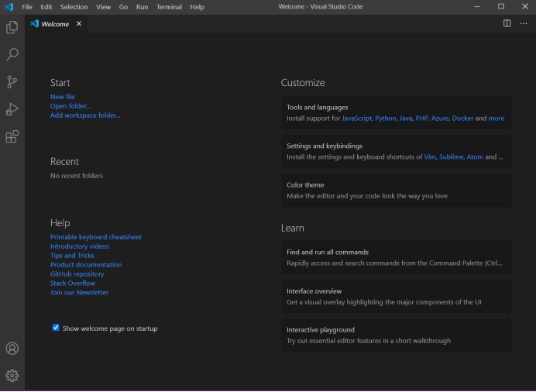Split the editor right
This screenshot has height=392, width=536.
pyautogui.click(x=507, y=24)
